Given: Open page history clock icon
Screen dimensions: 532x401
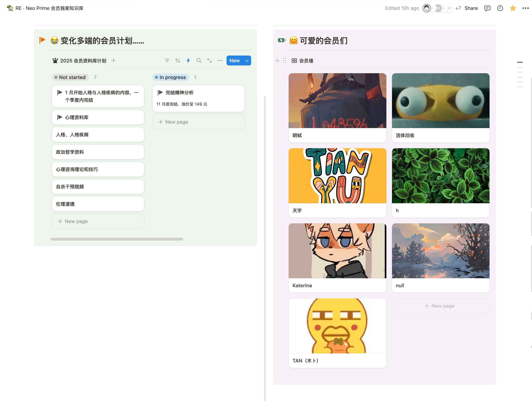Looking at the screenshot, I should (x=500, y=8).
